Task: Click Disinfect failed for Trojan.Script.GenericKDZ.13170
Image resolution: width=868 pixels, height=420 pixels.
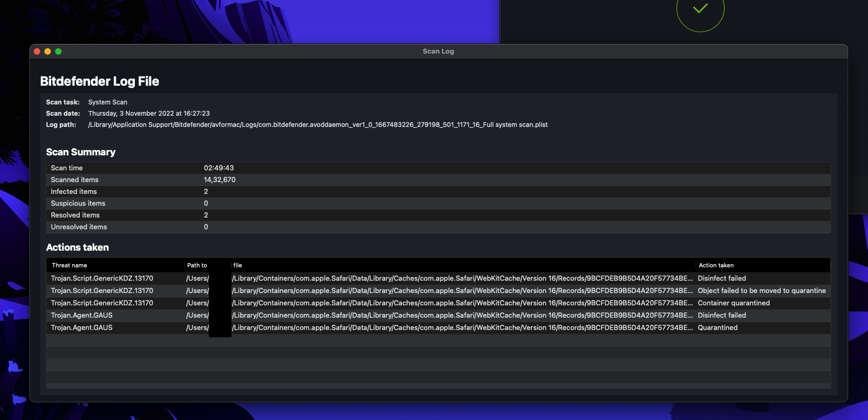Action: coord(722,279)
